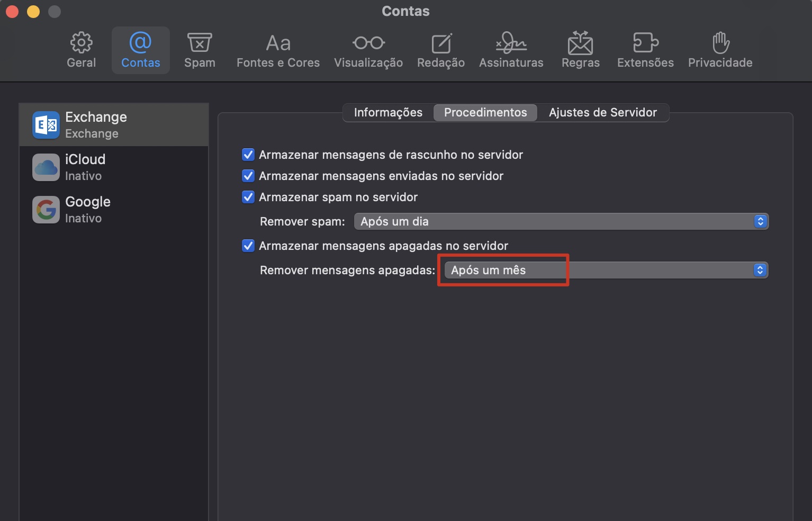Image resolution: width=812 pixels, height=521 pixels.
Task: Uncheck armazenar mensagens apagadas no servidor
Action: 248,246
